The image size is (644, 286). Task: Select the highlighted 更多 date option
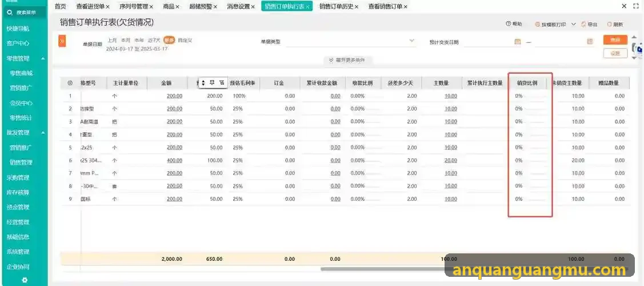(x=169, y=40)
